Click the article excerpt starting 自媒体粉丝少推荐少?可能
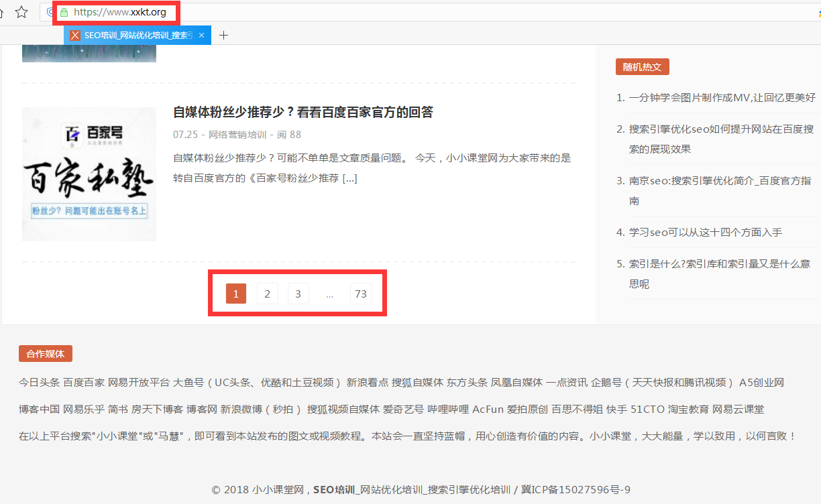This screenshot has width=821, height=504. 372,168
